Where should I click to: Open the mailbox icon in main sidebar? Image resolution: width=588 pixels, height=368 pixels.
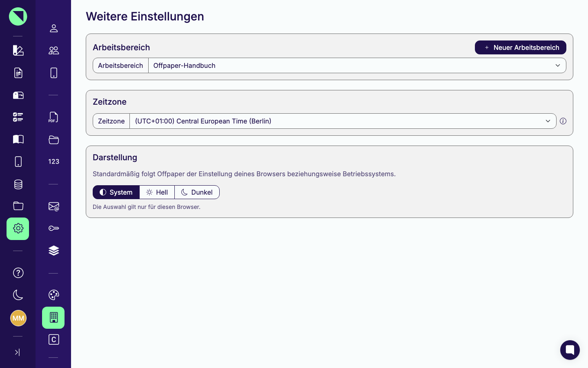18,95
